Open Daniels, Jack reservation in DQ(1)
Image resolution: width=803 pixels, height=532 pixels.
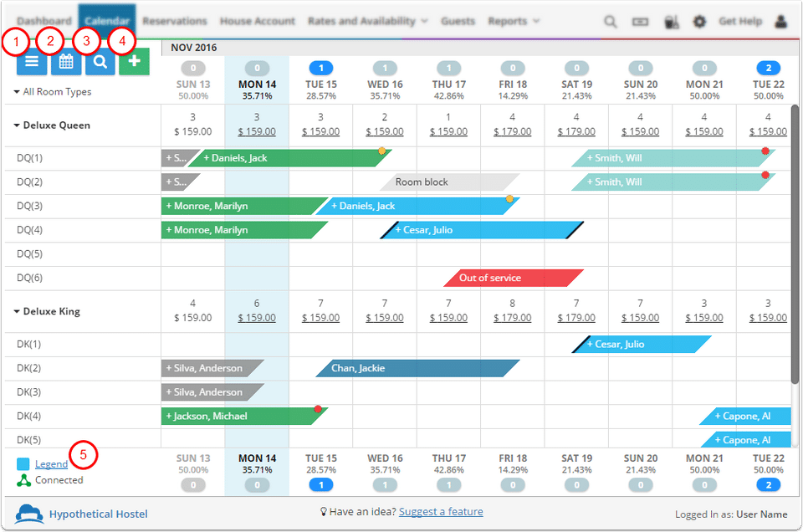tap(289, 158)
